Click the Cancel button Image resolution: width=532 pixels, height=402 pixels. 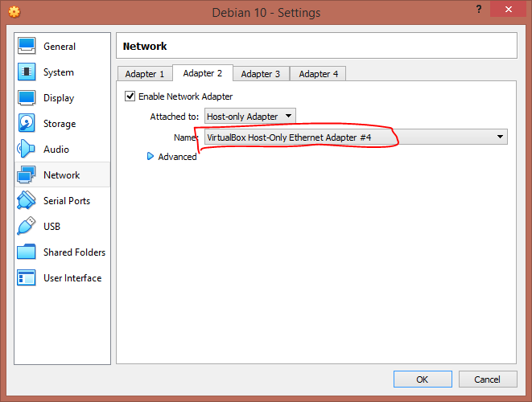[488, 379]
